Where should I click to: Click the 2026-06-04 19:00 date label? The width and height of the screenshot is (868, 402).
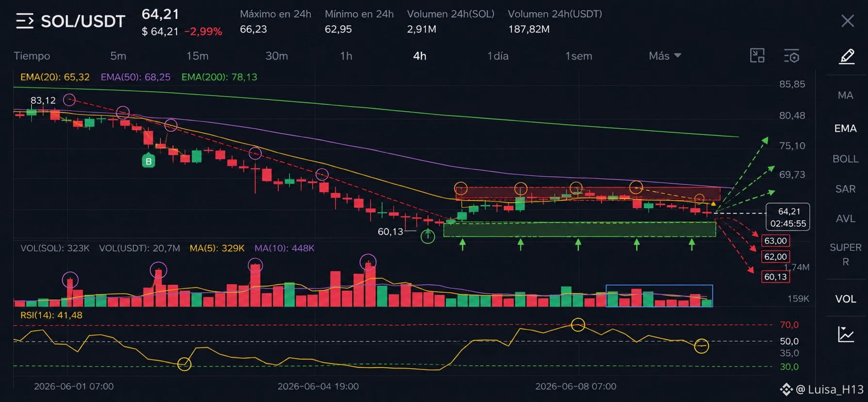(x=318, y=386)
